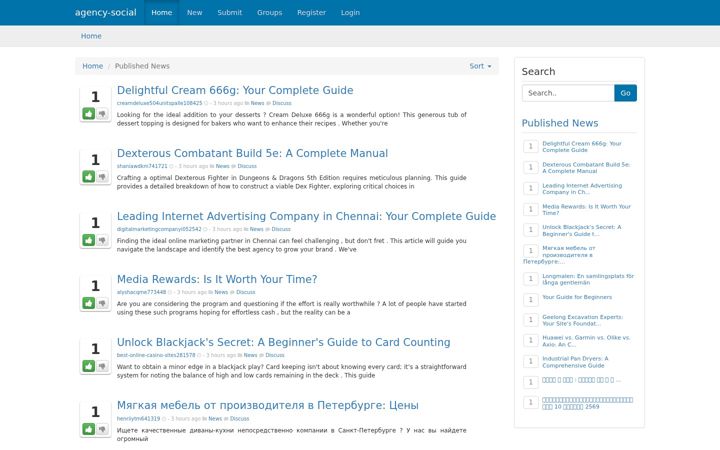Downvote the Delightful Cream 666g post
The height and width of the screenshot is (450, 720).
(x=102, y=113)
